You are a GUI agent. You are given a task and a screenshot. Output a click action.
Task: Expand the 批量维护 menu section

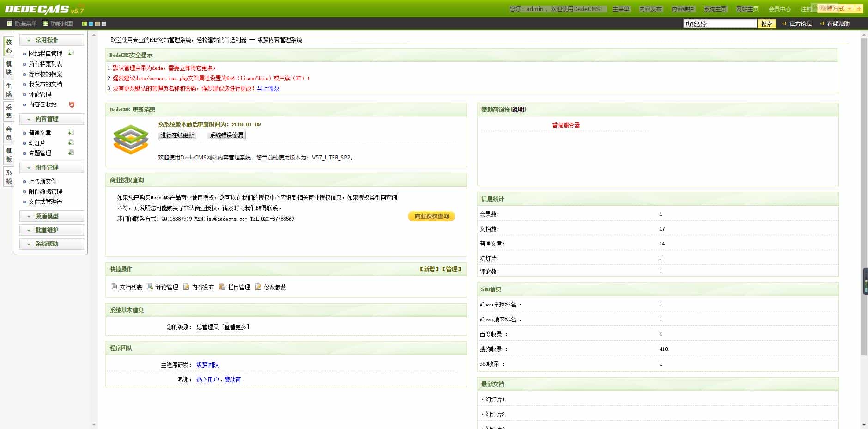52,230
